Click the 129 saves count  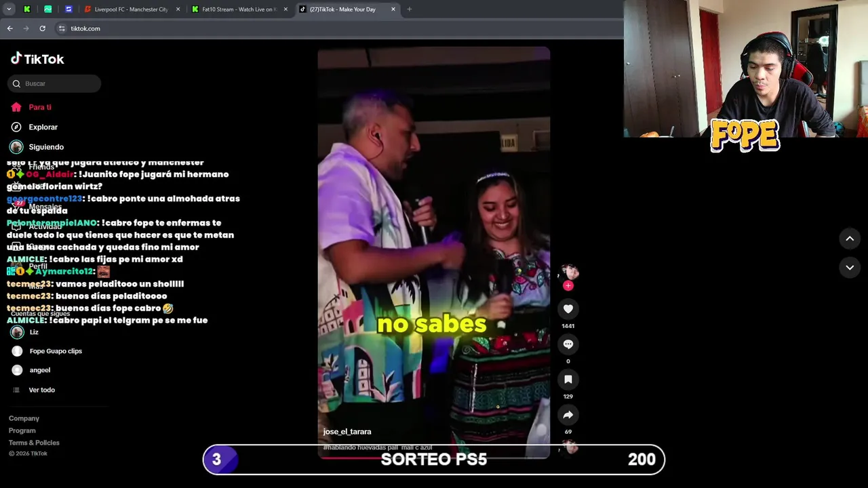point(568,396)
